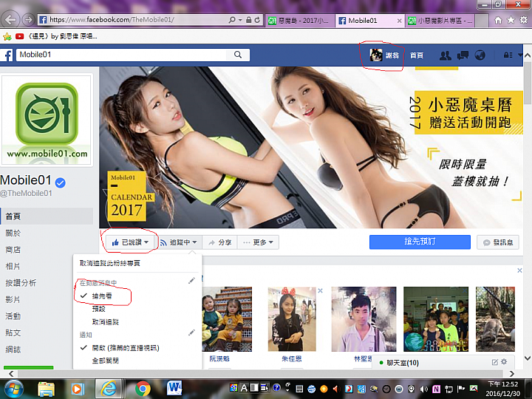
Task: Open 影片 in page sidebar
Action: tap(13, 299)
